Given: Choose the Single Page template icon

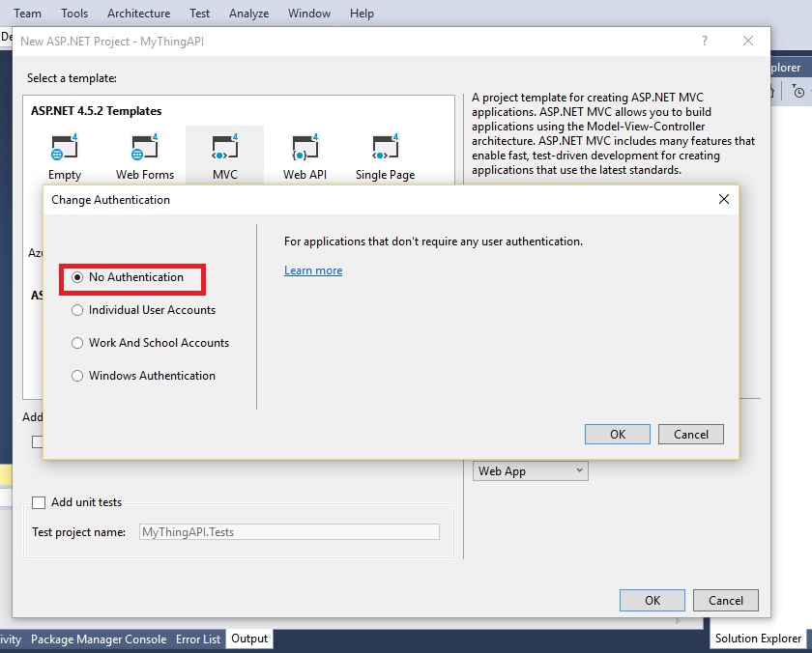Looking at the screenshot, I should 385,149.
